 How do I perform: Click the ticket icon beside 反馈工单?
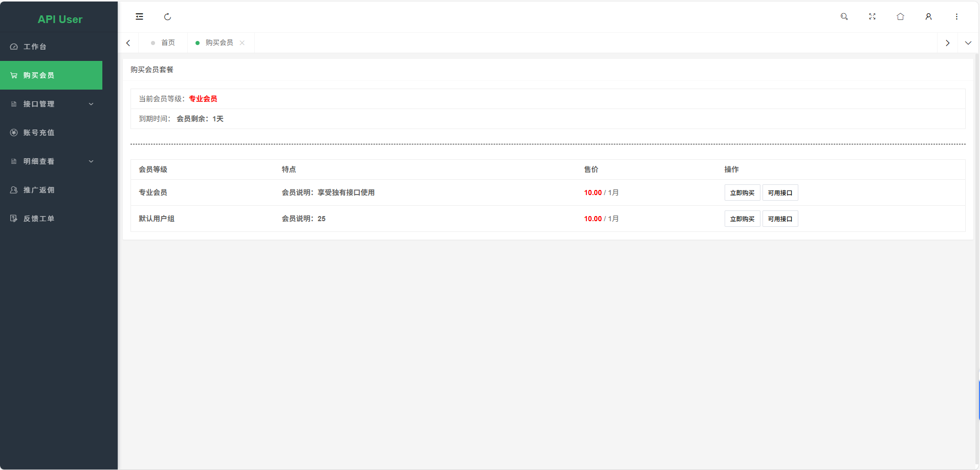click(13, 219)
